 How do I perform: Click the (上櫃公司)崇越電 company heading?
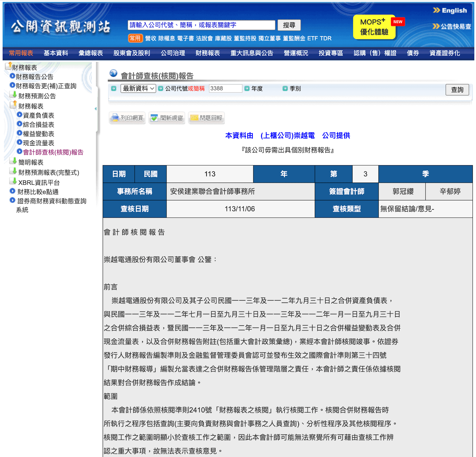tap(287, 136)
